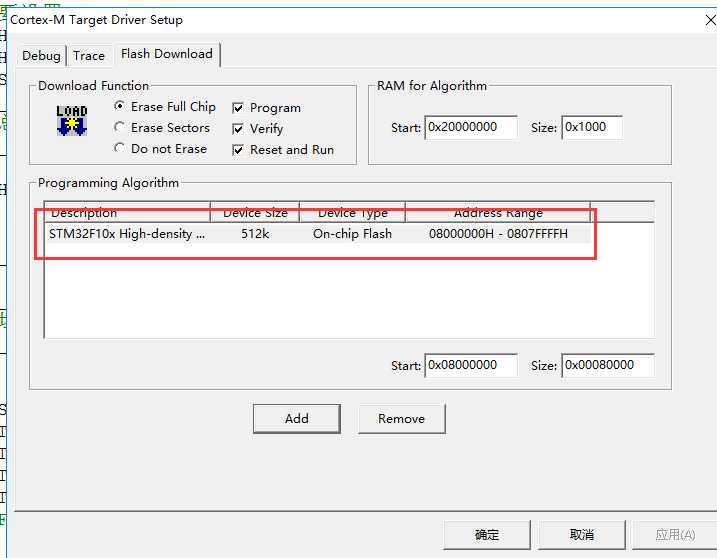Select the STM32F10x High-density algorithm row
The height and width of the screenshot is (558, 717).
point(317,234)
